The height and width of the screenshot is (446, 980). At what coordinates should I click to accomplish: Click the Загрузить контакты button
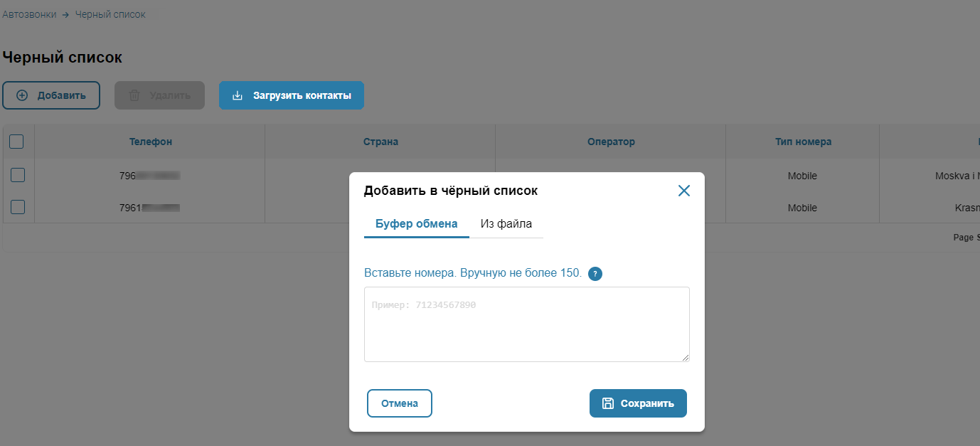[x=292, y=95]
